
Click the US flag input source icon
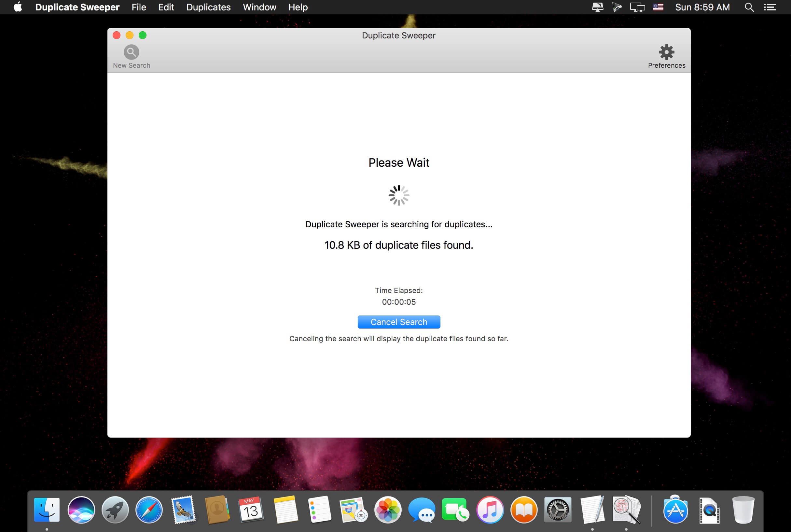point(658,7)
